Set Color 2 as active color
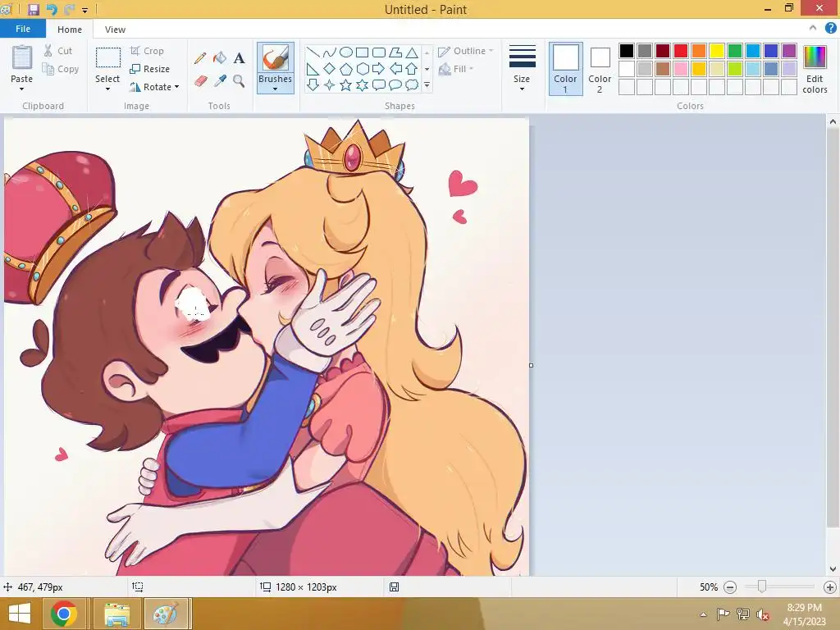The width and height of the screenshot is (840, 630). click(600, 69)
